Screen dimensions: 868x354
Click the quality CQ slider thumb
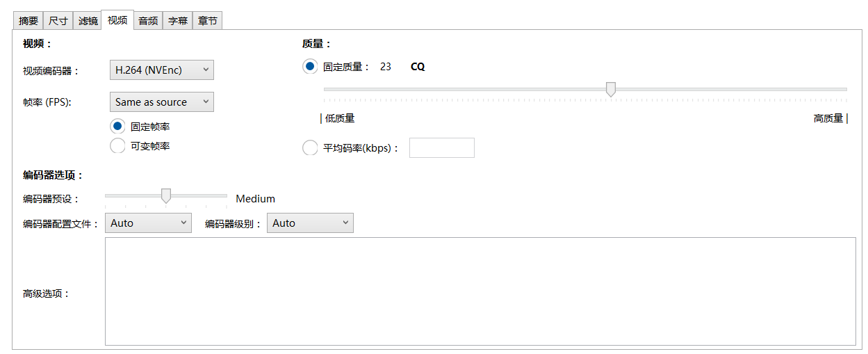point(611,90)
